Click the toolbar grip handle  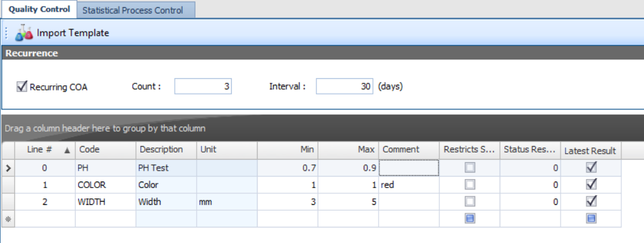tap(6, 33)
